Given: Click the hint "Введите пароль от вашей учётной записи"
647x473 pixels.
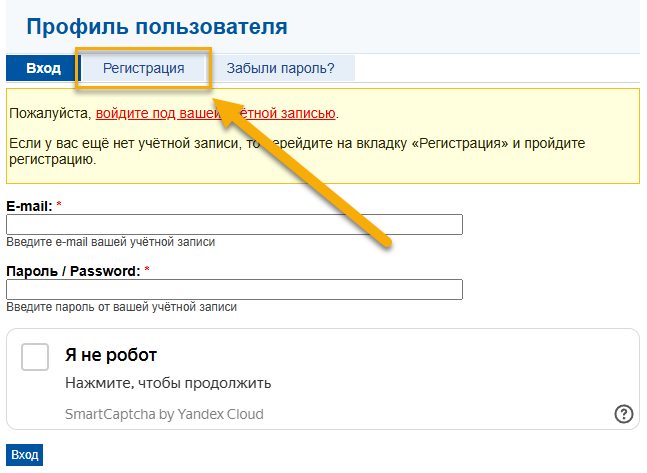Looking at the screenshot, I should [121, 307].
